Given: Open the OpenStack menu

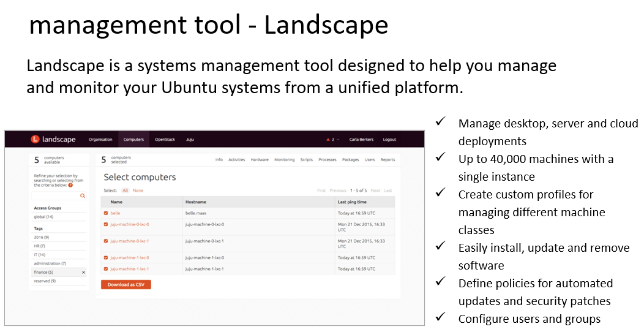Looking at the screenshot, I should tap(165, 140).
